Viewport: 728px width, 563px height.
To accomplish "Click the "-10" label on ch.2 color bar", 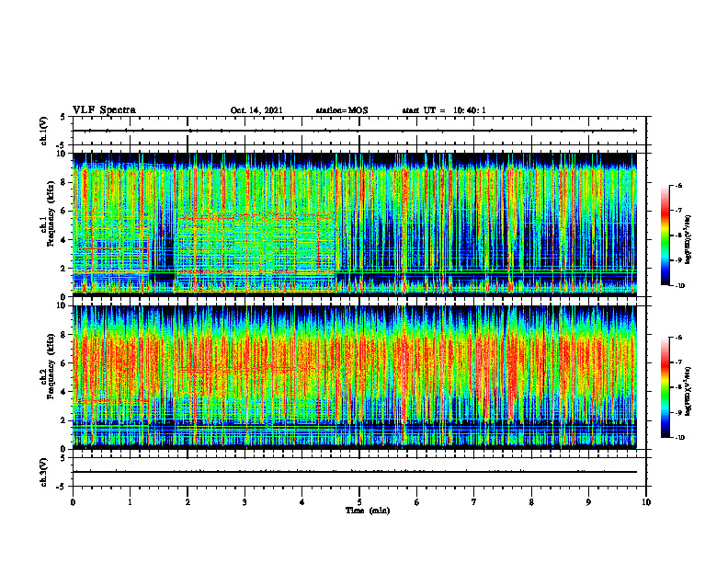I will (x=680, y=438).
